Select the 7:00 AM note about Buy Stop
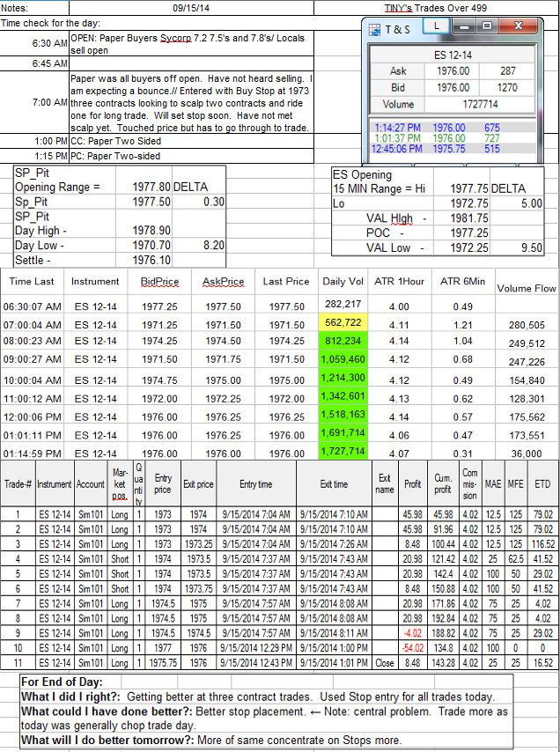The image size is (560, 752). coord(191,103)
